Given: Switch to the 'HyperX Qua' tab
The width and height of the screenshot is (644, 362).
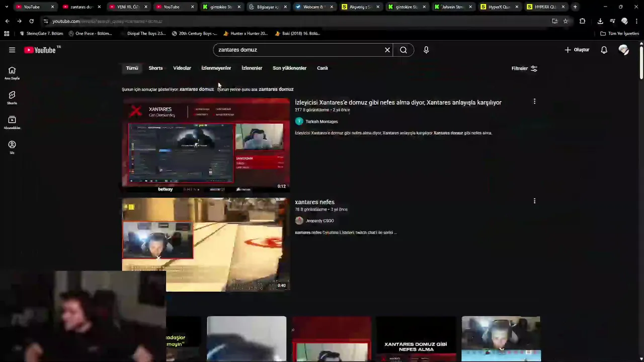Looking at the screenshot, I should pos(498,7).
